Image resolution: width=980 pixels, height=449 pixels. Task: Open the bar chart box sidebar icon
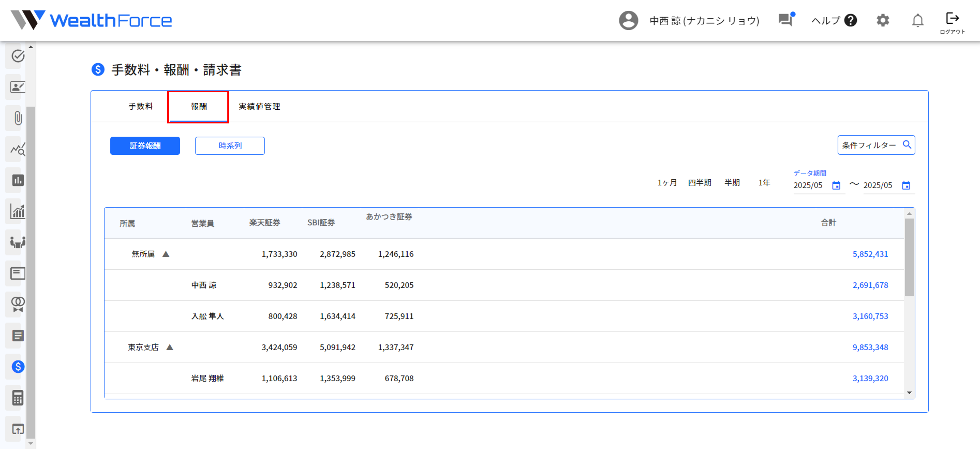(18, 180)
